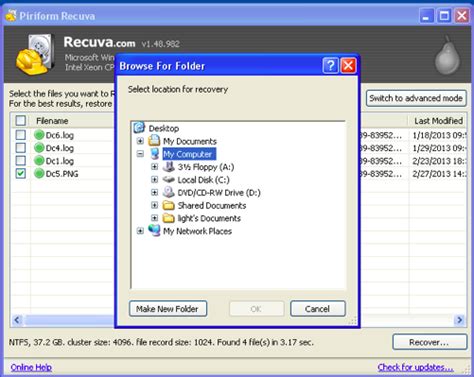Viewport: 474px width, 377px height.
Task: Click the Make New Folder button
Action: 168,309
